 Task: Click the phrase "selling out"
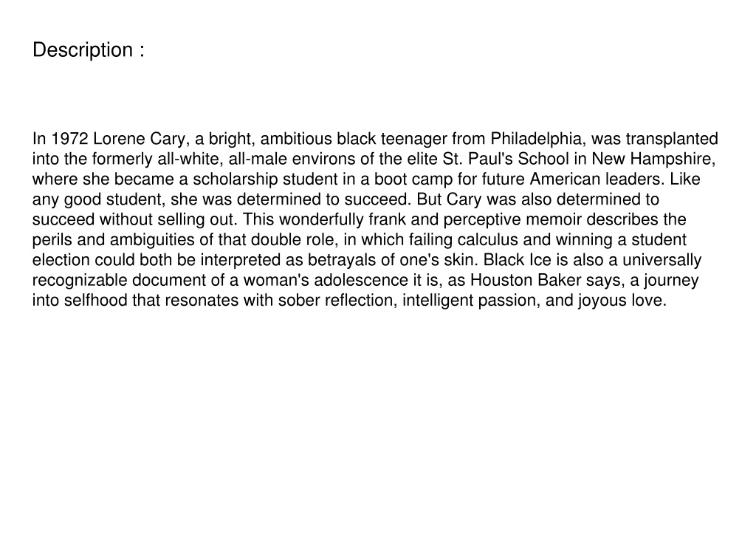pos(196,220)
